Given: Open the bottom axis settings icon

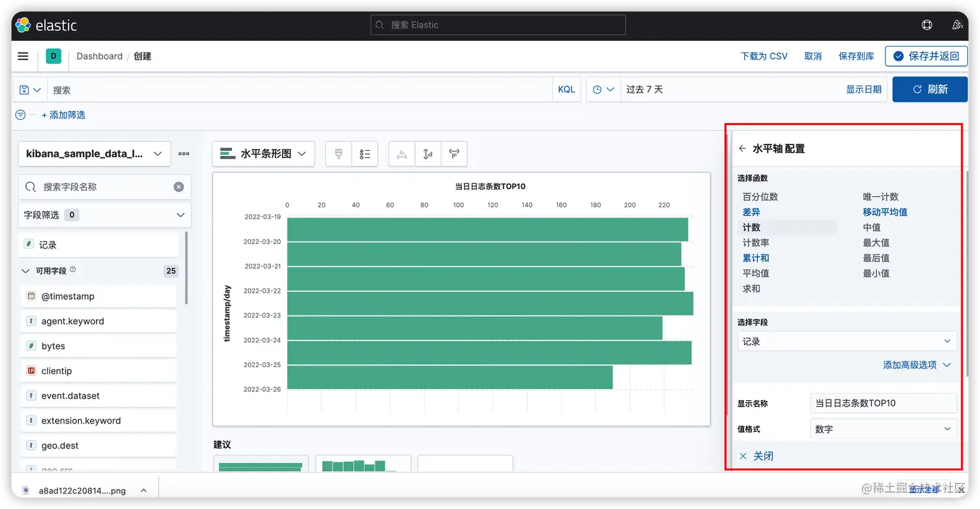Looking at the screenshot, I should (x=428, y=154).
